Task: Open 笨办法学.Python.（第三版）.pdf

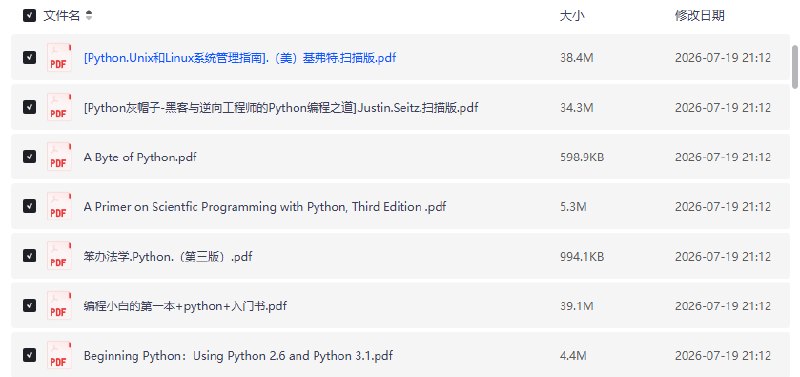Action: point(168,256)
